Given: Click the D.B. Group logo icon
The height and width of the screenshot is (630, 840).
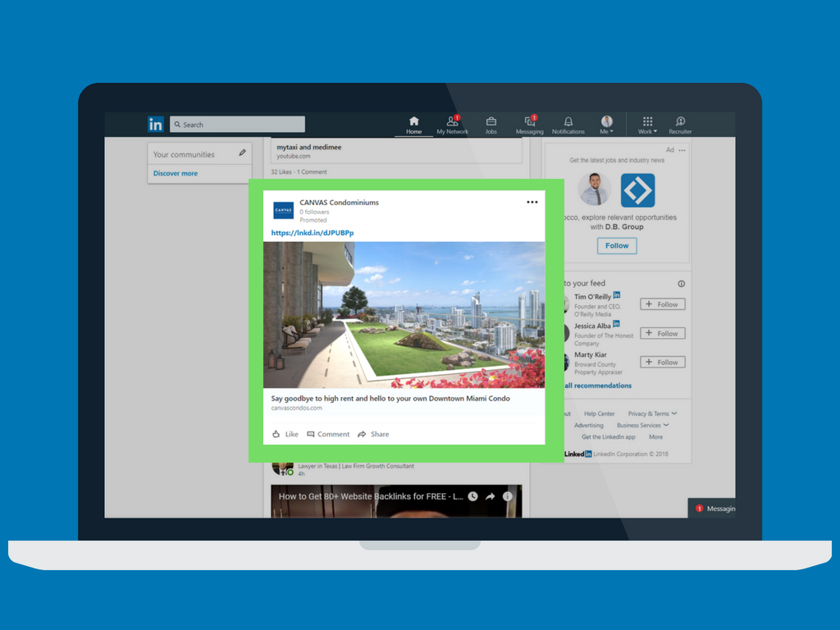Looking at the screenshot, I should point(637,190).
